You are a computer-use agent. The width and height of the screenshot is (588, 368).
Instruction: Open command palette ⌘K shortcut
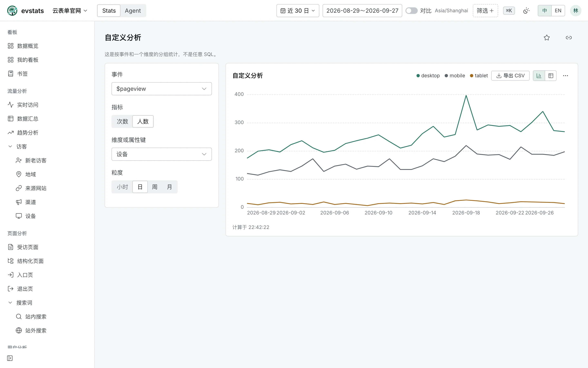(x=509, y=11)
